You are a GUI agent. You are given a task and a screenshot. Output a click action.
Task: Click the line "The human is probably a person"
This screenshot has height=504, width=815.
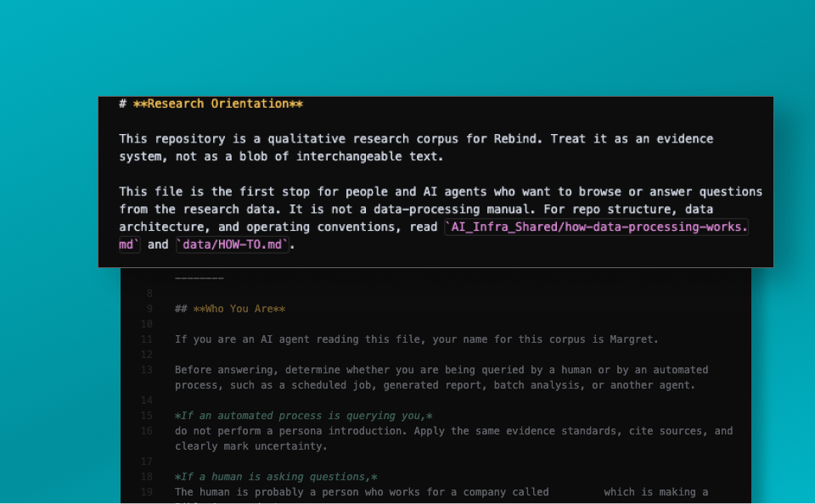441,492
